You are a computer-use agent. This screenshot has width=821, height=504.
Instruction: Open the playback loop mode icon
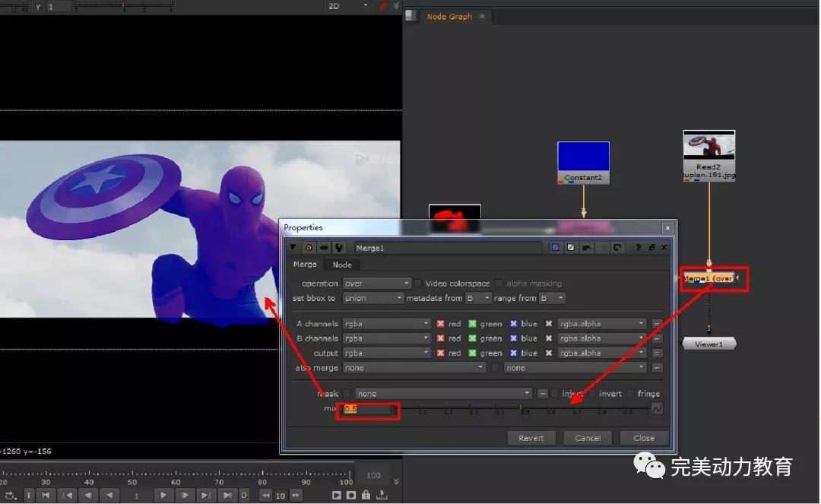pyautogui.click(x=10, y=495)
